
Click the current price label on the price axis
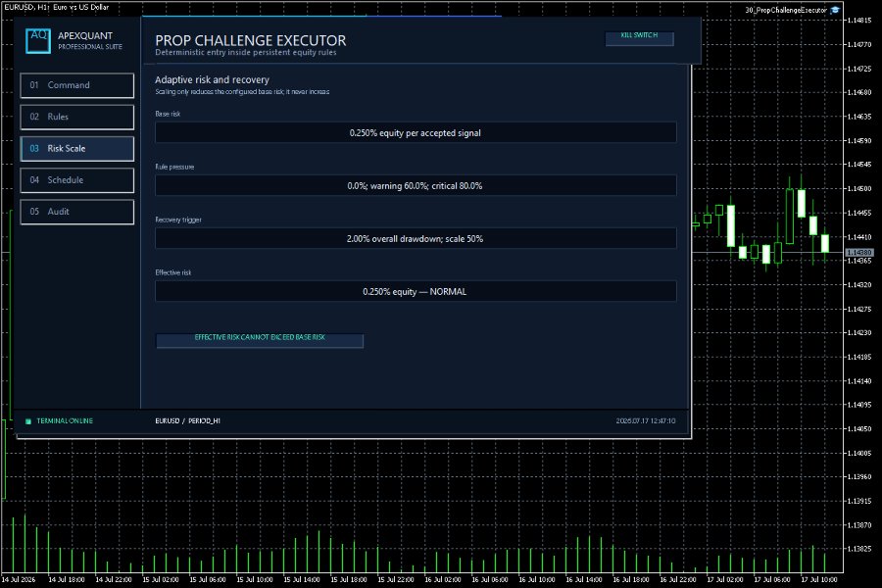coord(859,253)
